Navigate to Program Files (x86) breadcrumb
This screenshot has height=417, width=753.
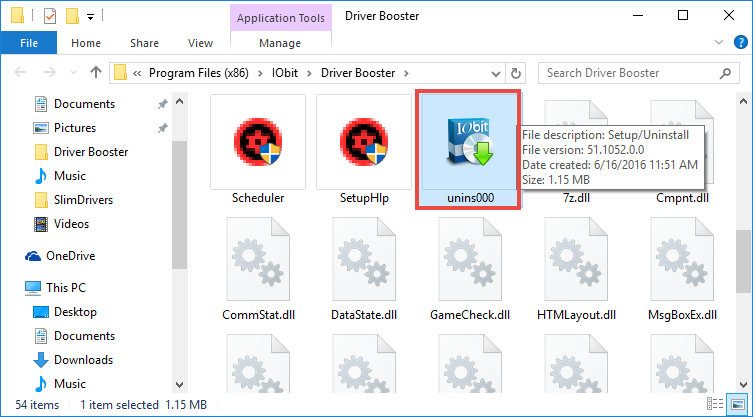199,73
